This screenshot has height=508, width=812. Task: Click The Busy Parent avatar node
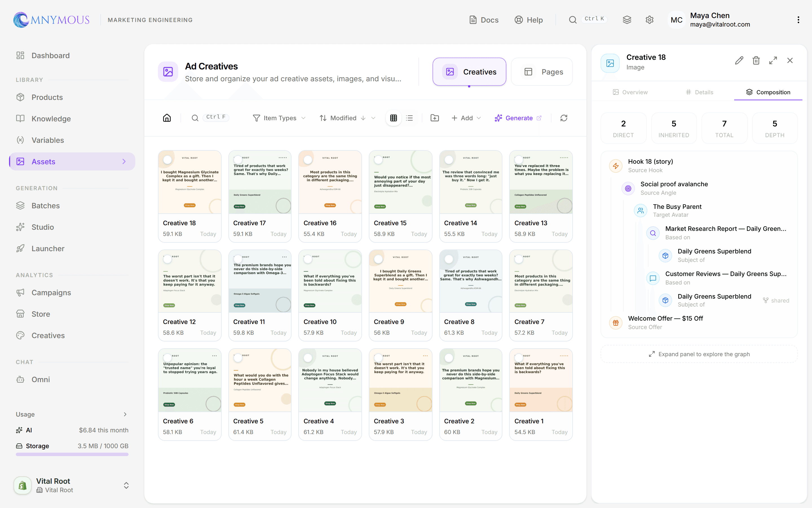coord(712,211)
